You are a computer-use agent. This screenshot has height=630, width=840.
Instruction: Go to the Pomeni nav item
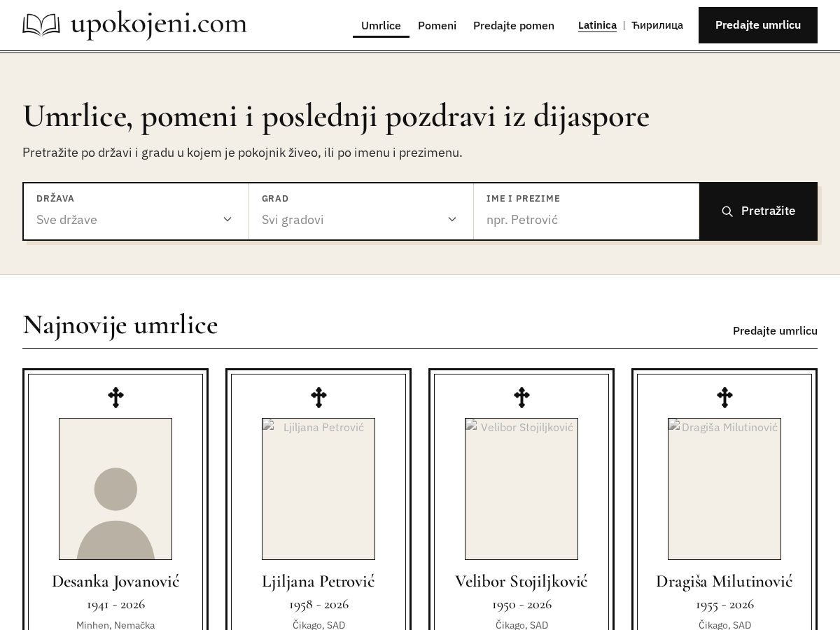click(x=437, y=26)
